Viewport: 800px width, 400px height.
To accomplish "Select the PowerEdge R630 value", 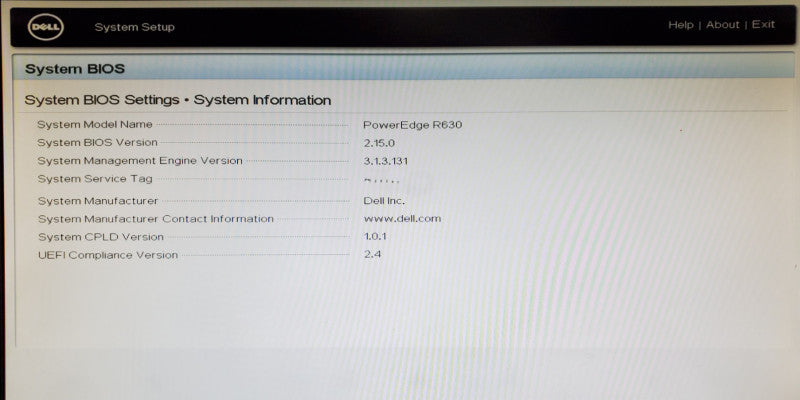I will [413, 124].
